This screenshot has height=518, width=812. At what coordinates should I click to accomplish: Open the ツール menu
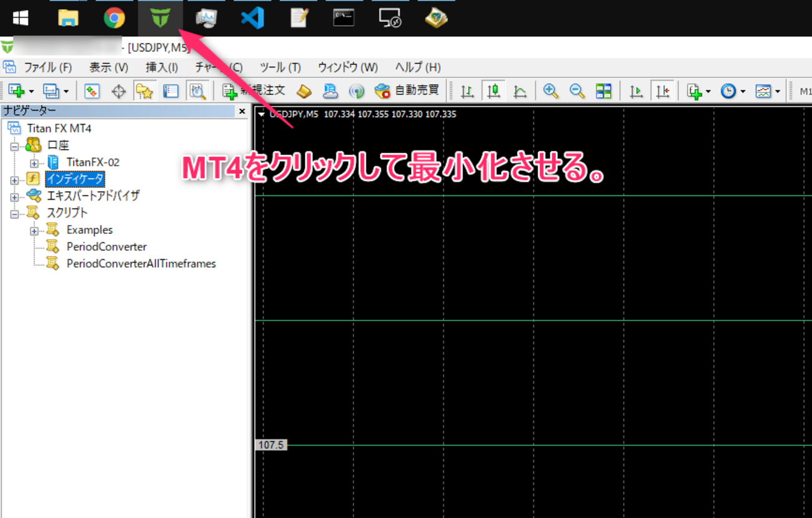coord(279,67)
